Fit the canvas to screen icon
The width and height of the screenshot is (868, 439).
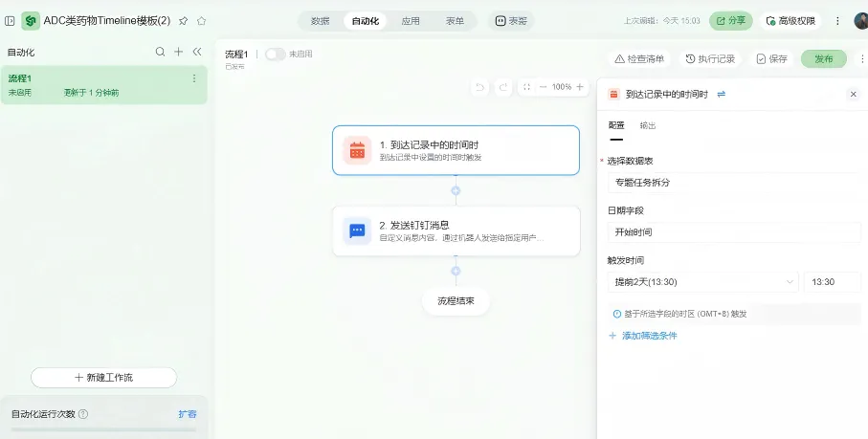[526, 87]
